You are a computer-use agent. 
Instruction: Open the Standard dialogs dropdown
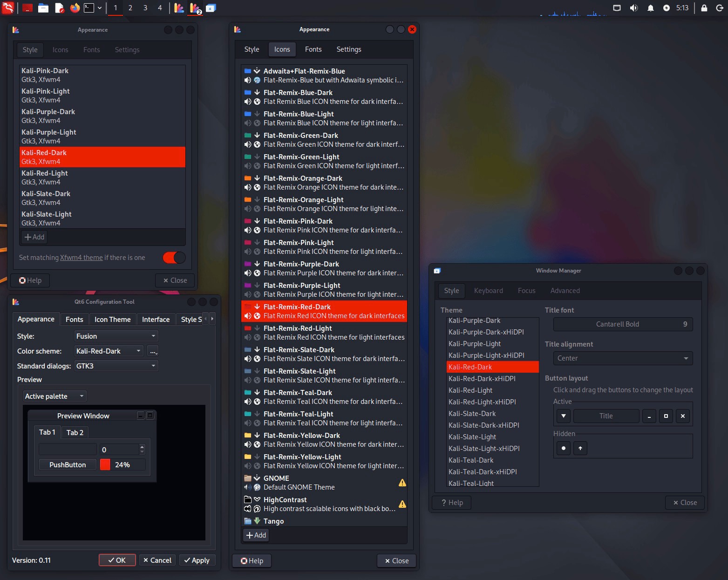point(116,366)
